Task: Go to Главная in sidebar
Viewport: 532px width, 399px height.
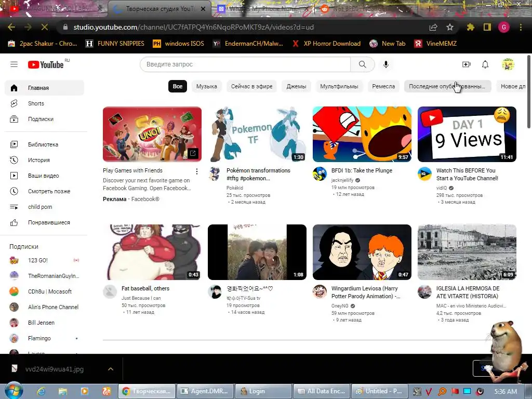Action: coord(45,88)
